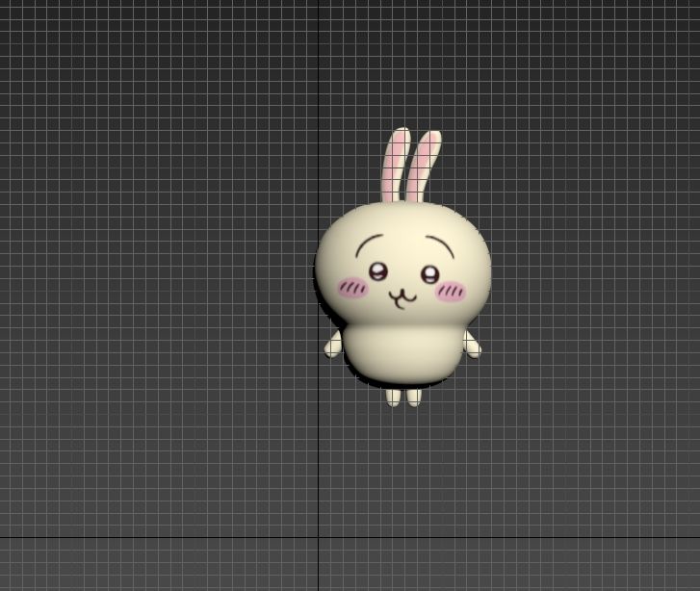Select the bunny's left eyebrow

(x=370, y=242)
